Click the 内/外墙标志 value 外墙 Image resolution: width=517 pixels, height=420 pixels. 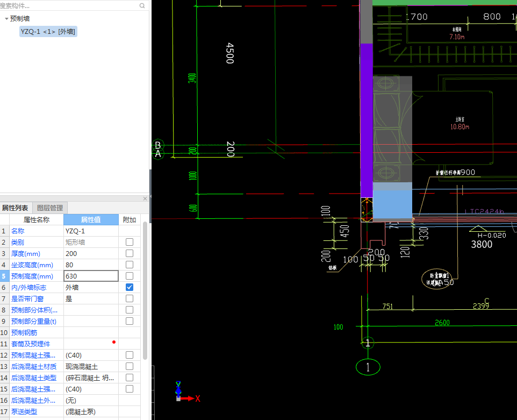pyautogui.click(x=91, y=287)
